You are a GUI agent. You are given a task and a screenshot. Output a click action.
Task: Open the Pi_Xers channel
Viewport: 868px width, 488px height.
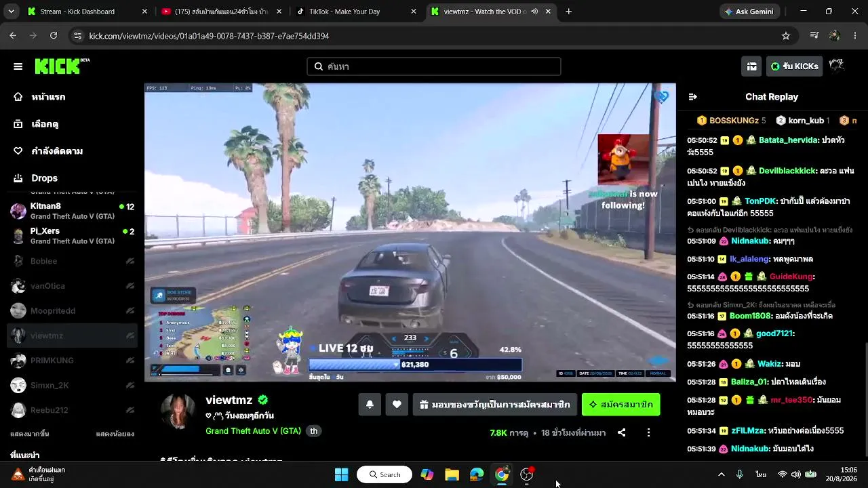(x=72, y=236)
